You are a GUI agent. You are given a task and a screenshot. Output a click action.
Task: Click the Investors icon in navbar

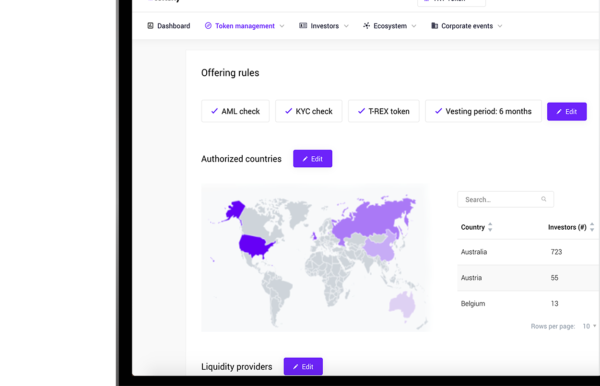303,26
